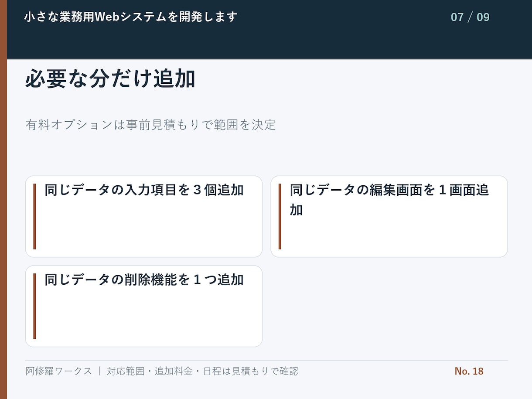532x399 pixels.
Task: Click the No. 18 label
Action: [x=469, y=371]
